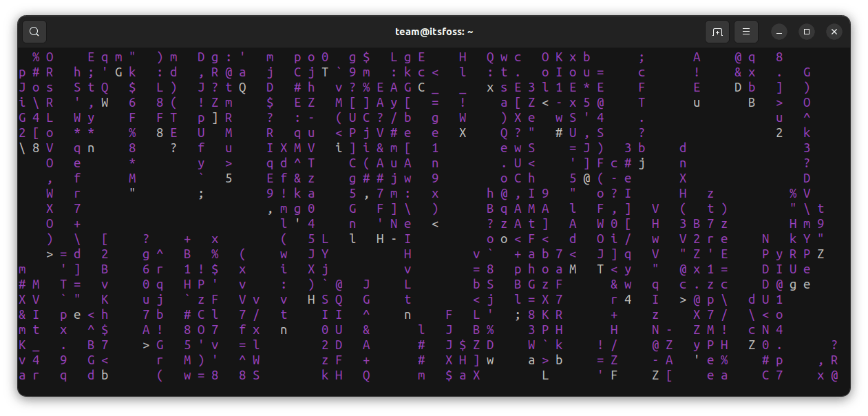Viewport: 868px width, 416px height.
Task: Open the hamburger main menu
Action: click(746, 32)
